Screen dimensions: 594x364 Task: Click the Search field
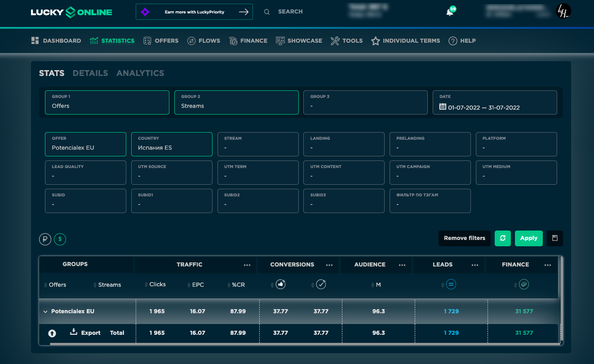pyautogui.click(x=290, y=12)
